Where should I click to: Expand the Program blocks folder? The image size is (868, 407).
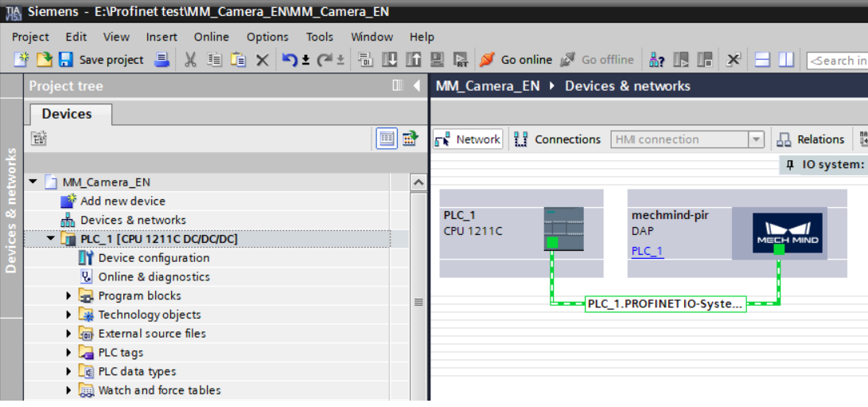point(68,295)
